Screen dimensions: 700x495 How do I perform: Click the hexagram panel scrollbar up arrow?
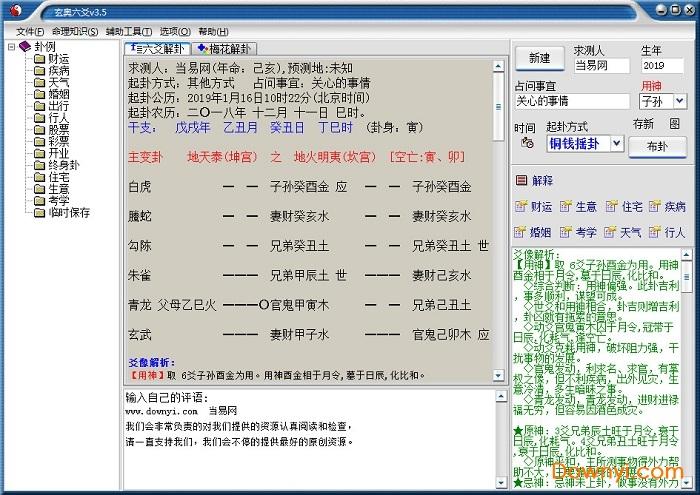point(498,66)
